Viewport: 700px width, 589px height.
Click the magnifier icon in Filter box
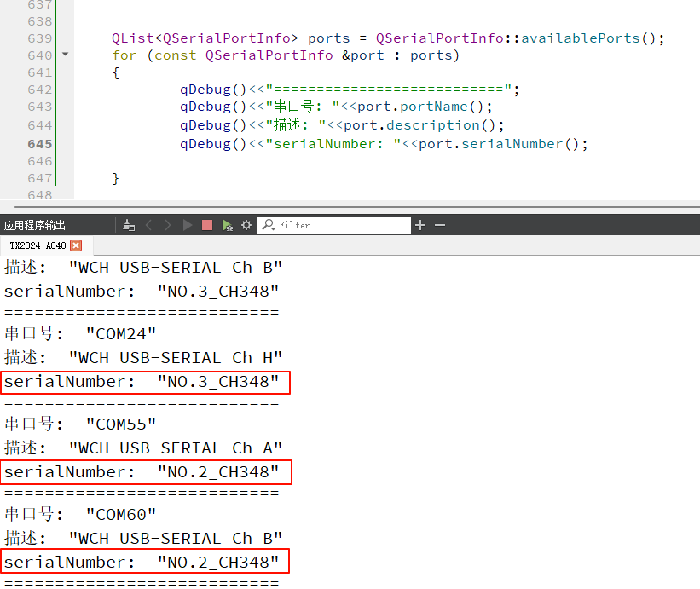pos(268,225)
